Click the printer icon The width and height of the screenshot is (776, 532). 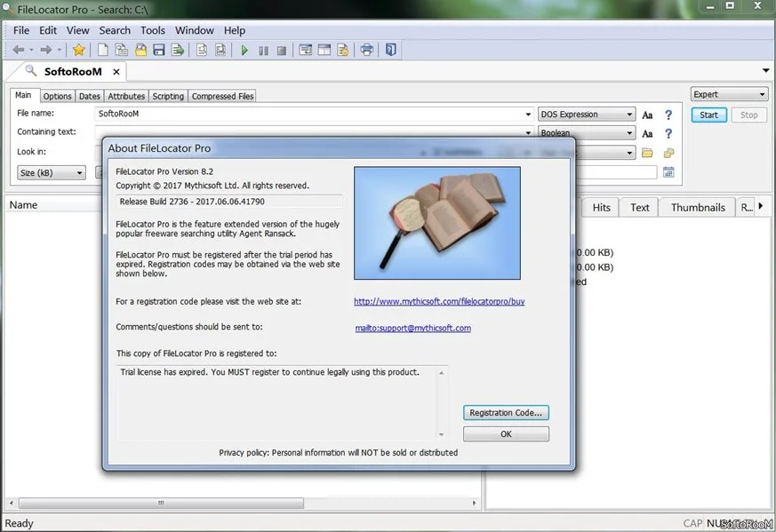pyautogui.click(x=367, y=50)
